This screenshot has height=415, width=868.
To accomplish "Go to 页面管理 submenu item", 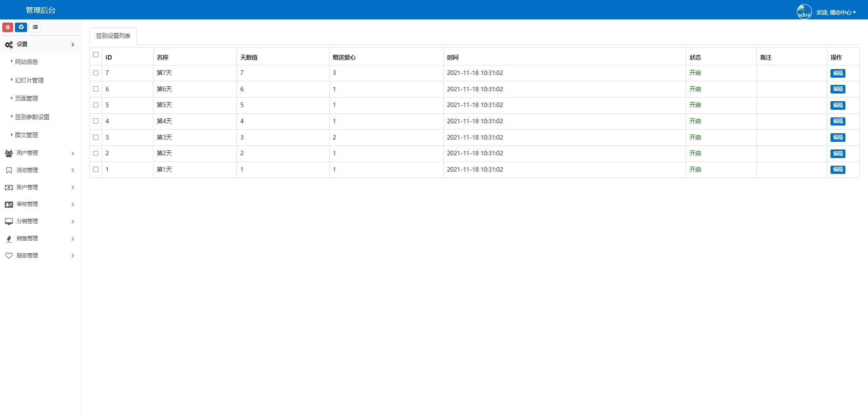I will click(x=27, y=98).
